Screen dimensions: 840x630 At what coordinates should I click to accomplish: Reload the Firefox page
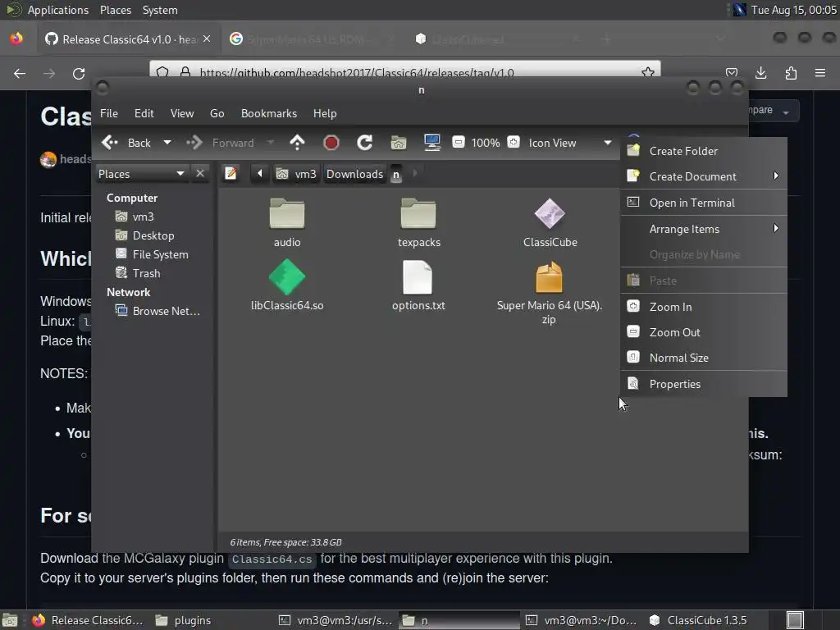point(79,73)
